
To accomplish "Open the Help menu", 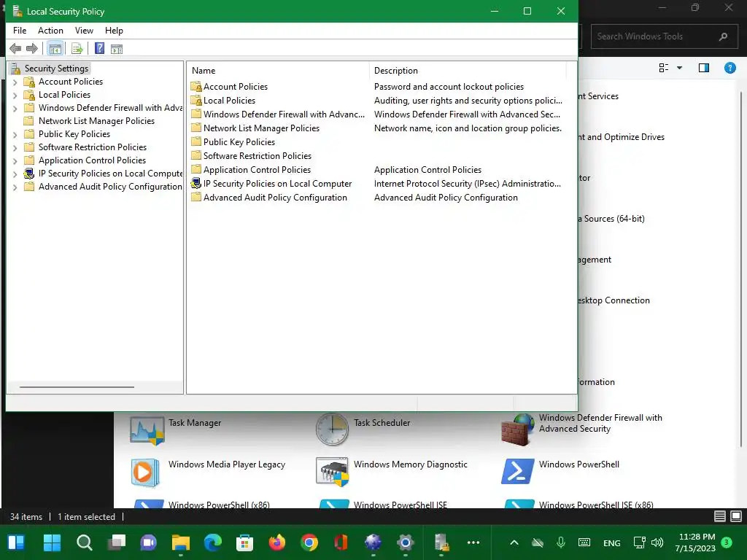I will coord(114,31).
